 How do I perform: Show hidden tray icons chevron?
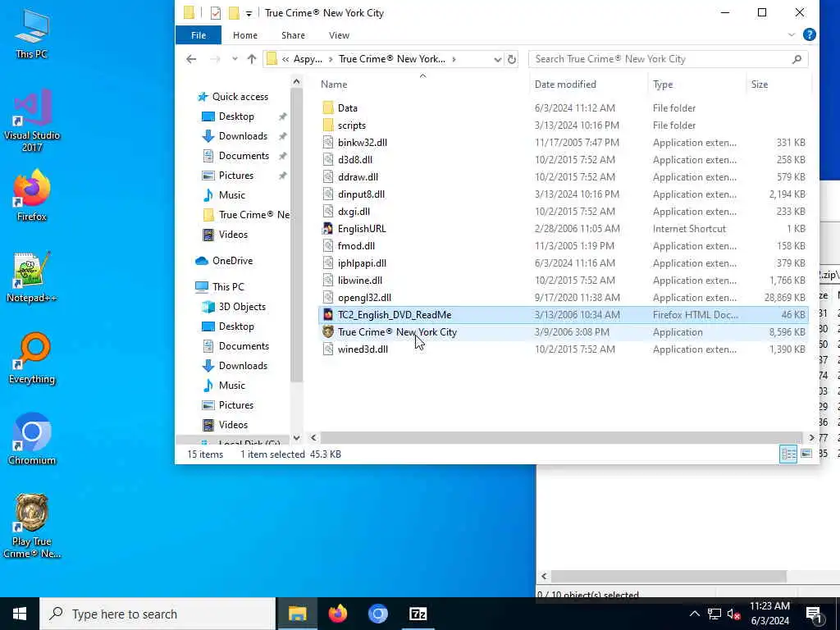click(694, 614)
